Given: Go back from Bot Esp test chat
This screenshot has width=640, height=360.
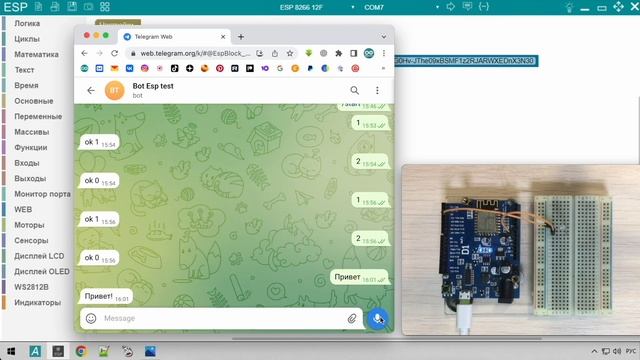Looking at the screenshot, I should [x=91, y=90].
